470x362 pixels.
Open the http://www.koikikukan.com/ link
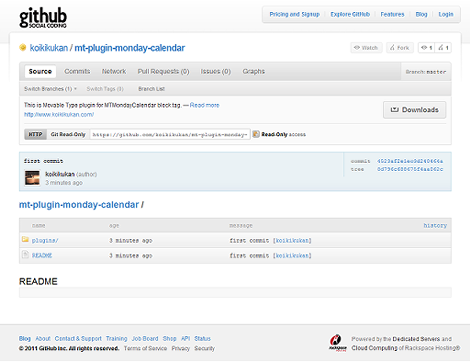point(59,115)
